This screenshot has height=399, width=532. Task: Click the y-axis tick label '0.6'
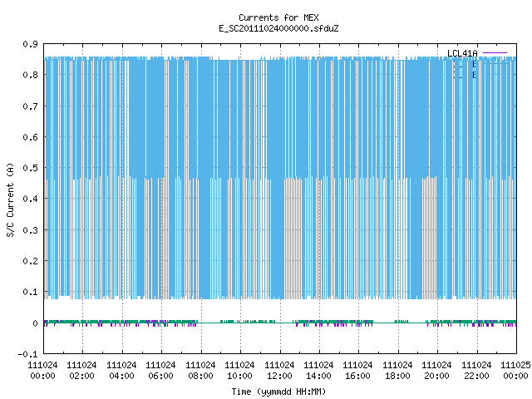pos(31,137)
